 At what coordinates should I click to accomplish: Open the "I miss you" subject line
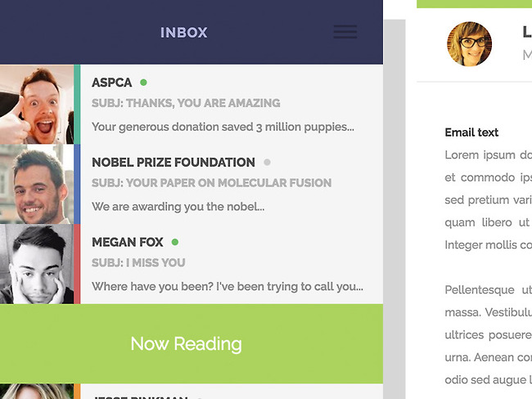coord(138,262)
